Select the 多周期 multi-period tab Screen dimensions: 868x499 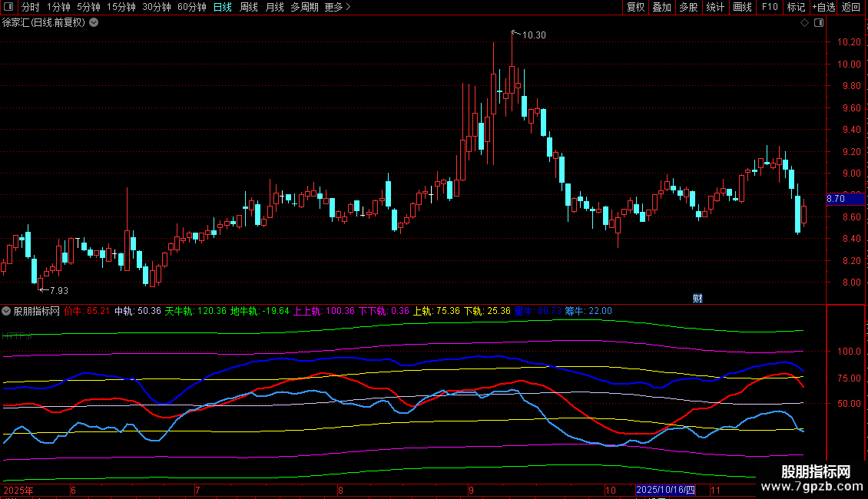point(304,7)
